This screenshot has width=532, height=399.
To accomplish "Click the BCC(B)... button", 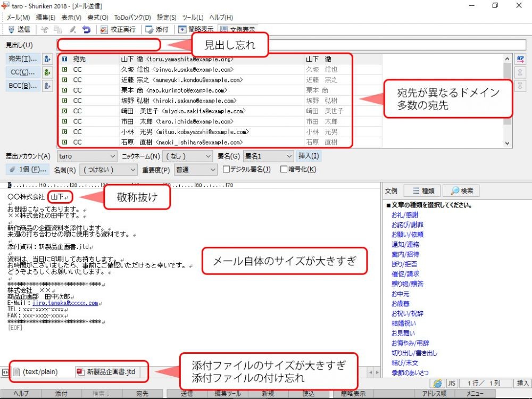I will 23,86.
